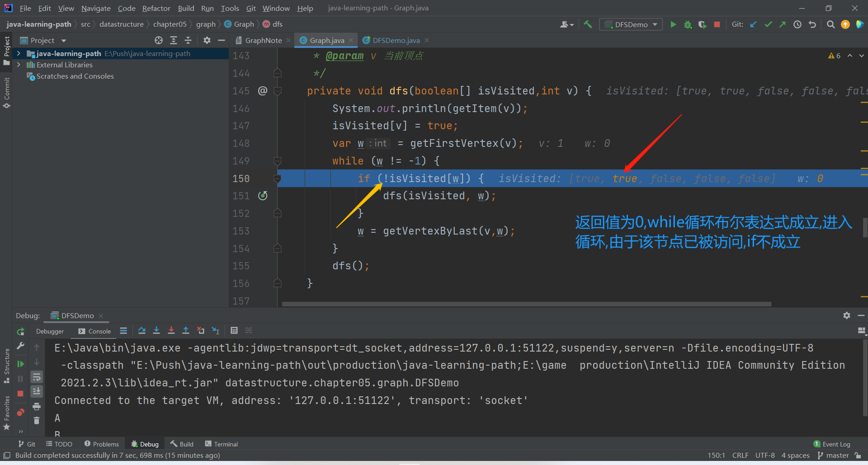868x465 pixels.
Task: Click the editor horizontal scrollbar
Action: coord(526,304)
